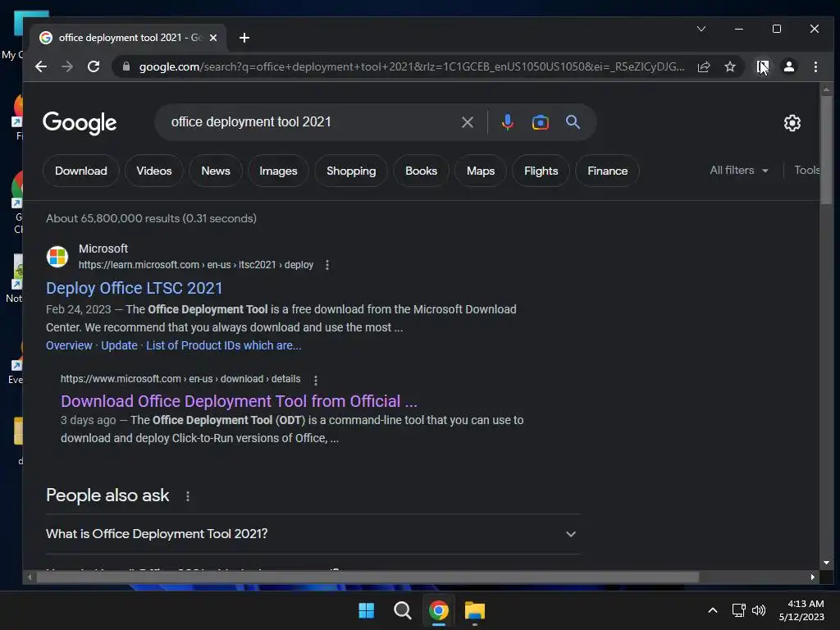Viewport: 840px width, 630px height.
Task: Show hidden system tray icons
Action: coord(713,610)
